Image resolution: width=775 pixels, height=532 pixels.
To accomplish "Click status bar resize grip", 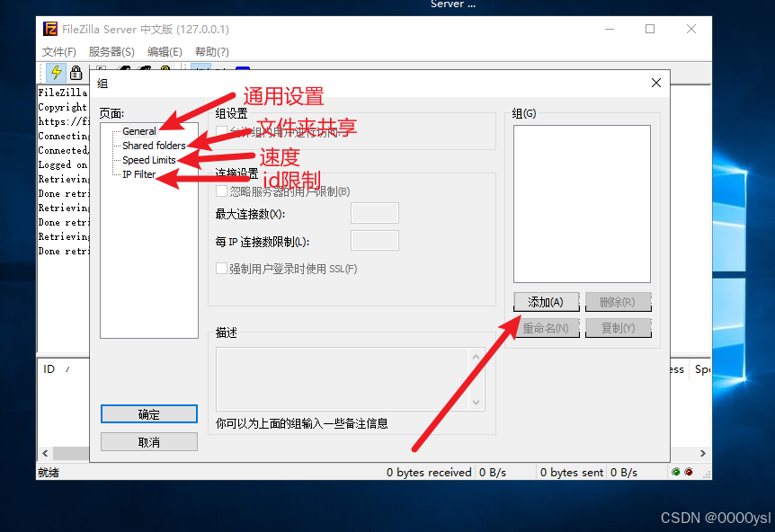I will (707, 474).
